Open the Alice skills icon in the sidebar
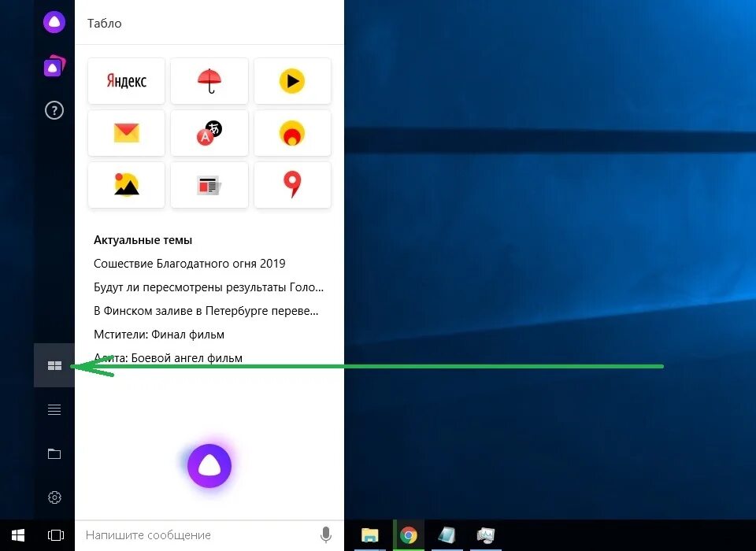The image size is (756, 551). [x=54, y=66]
